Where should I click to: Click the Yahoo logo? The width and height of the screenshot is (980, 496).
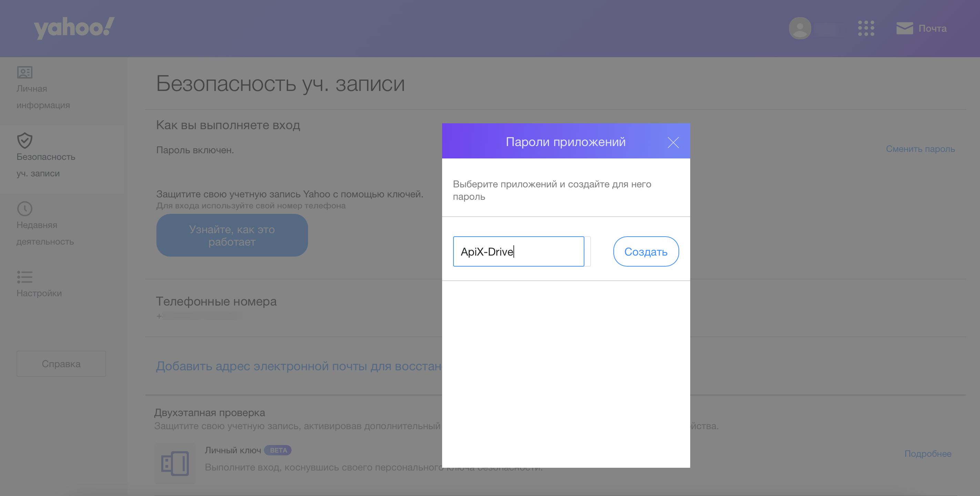74,28
